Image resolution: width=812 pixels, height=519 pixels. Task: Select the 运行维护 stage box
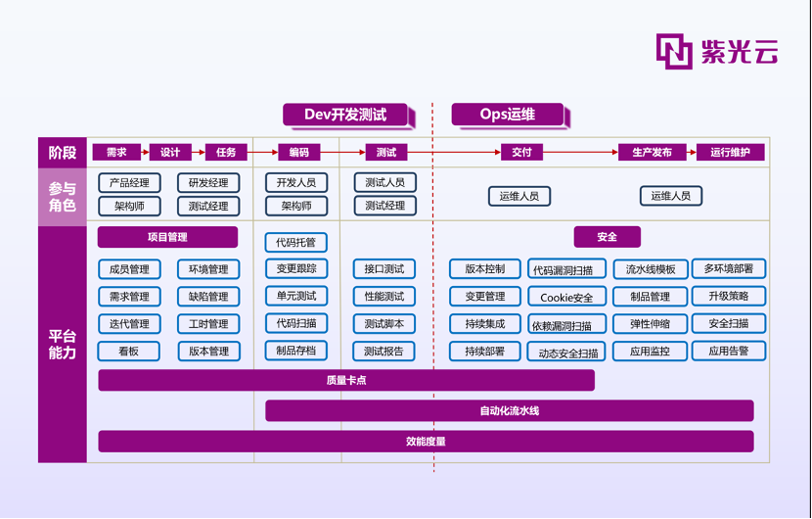tap(730, 153)
